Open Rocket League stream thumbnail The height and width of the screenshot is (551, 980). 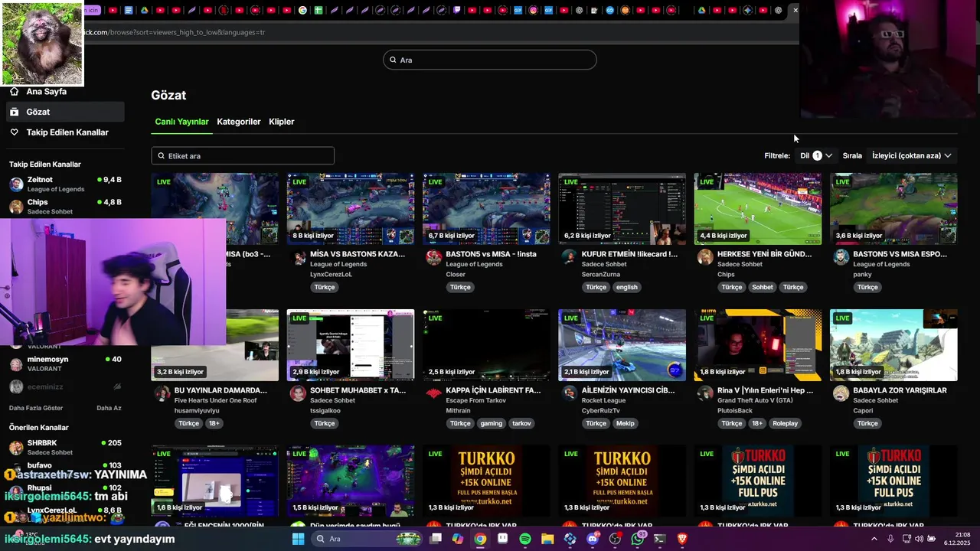pyautogui.click(x=622, y=345)
